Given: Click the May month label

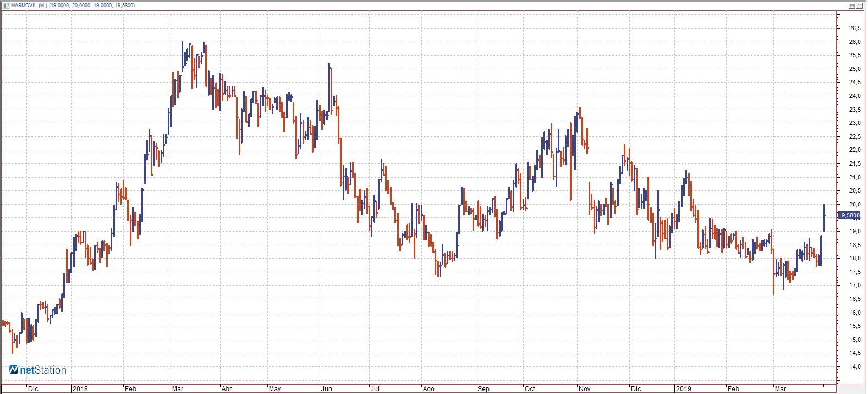Looking at the screenshot, I should coord(274,388).
